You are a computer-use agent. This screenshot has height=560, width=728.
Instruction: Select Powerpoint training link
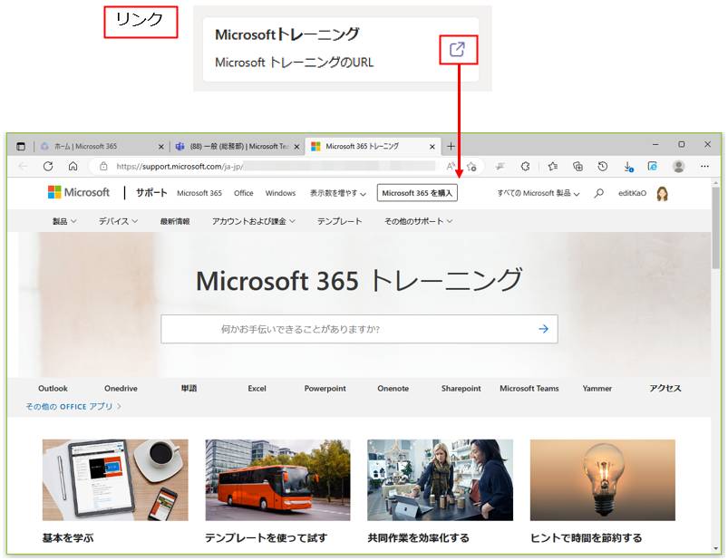point(325,389)
